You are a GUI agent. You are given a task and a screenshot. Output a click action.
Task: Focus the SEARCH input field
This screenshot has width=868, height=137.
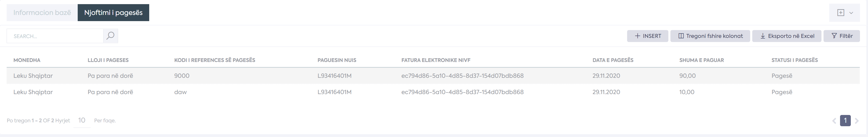55,36
